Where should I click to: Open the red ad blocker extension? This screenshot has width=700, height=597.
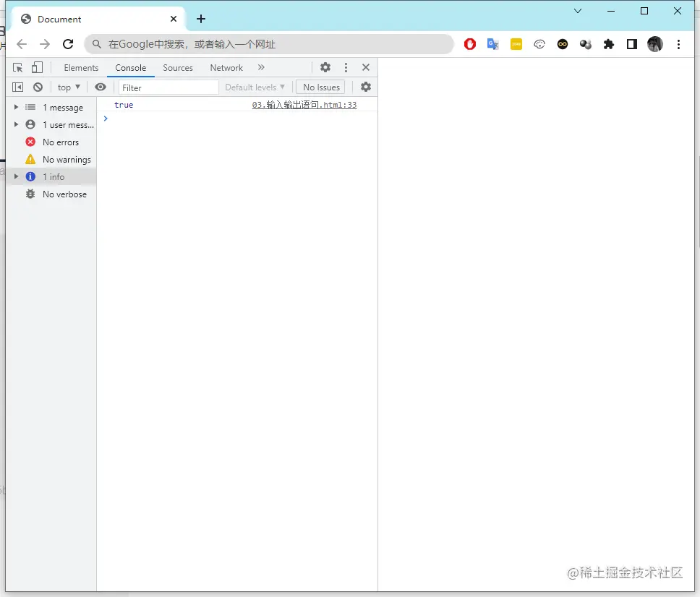point(470,44)
